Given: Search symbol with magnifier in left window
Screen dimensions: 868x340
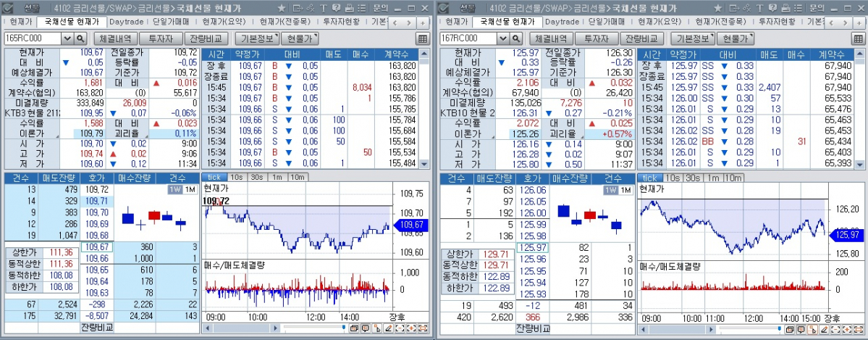Looking at the screenshot, I should pos(81,38).
